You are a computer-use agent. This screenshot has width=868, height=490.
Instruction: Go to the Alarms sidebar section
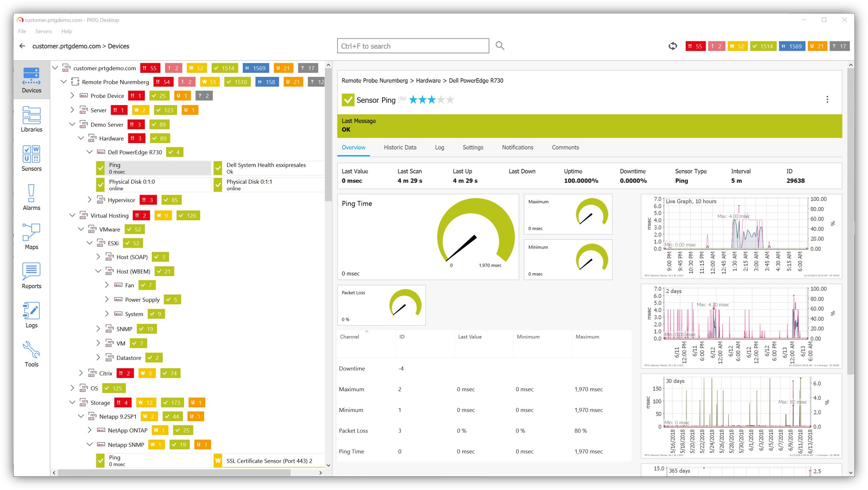point(31,197)
